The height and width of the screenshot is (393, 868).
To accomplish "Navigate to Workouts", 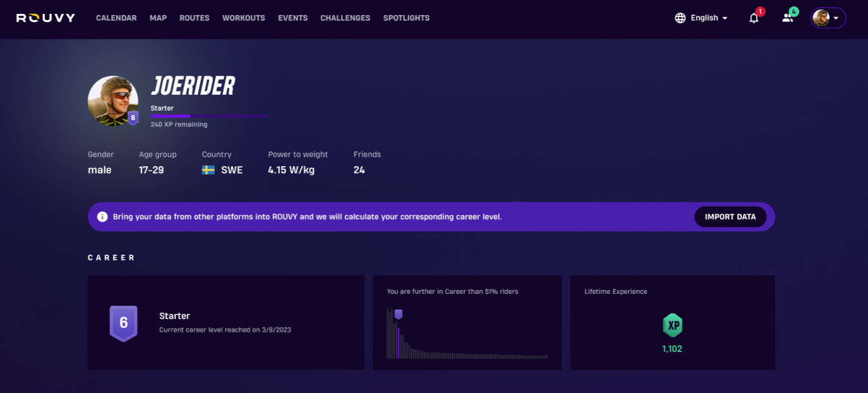I will pyautogui.click(x=244, y=18).
